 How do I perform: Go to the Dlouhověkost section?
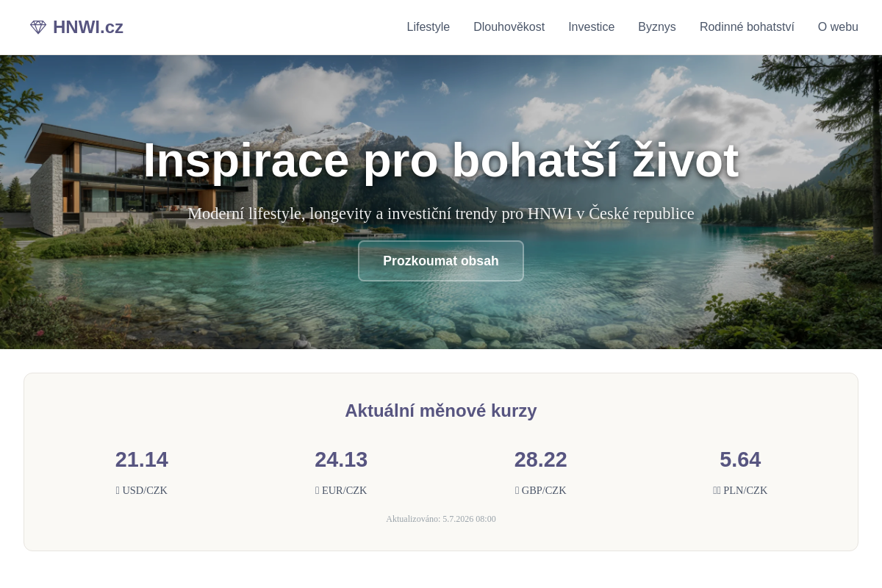(509, 27)
